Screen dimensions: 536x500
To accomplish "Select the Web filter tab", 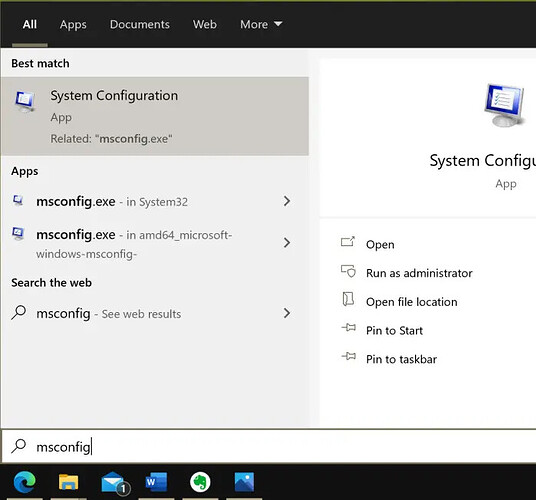I will 204,24.
